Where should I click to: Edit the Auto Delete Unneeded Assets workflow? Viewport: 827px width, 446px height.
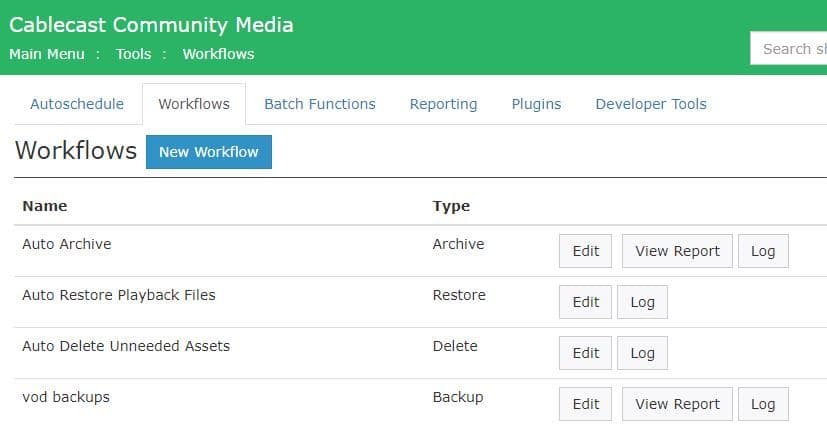(585, 353)
